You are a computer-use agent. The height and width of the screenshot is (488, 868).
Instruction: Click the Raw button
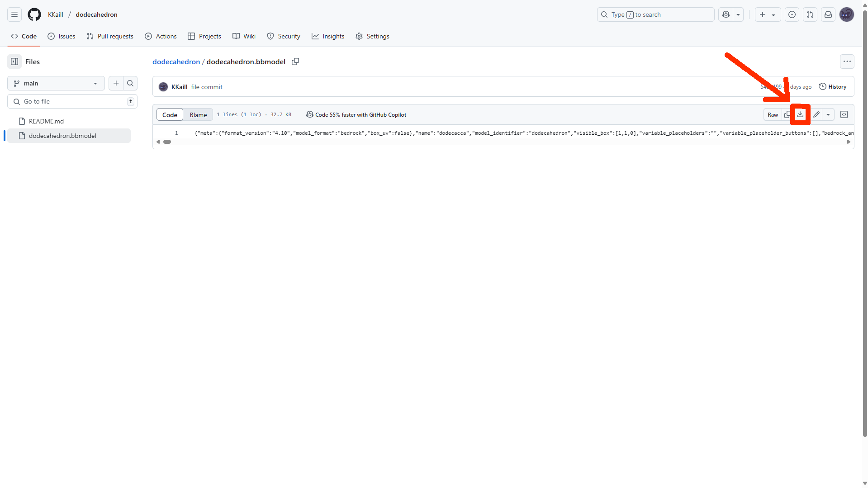(773, 115)
